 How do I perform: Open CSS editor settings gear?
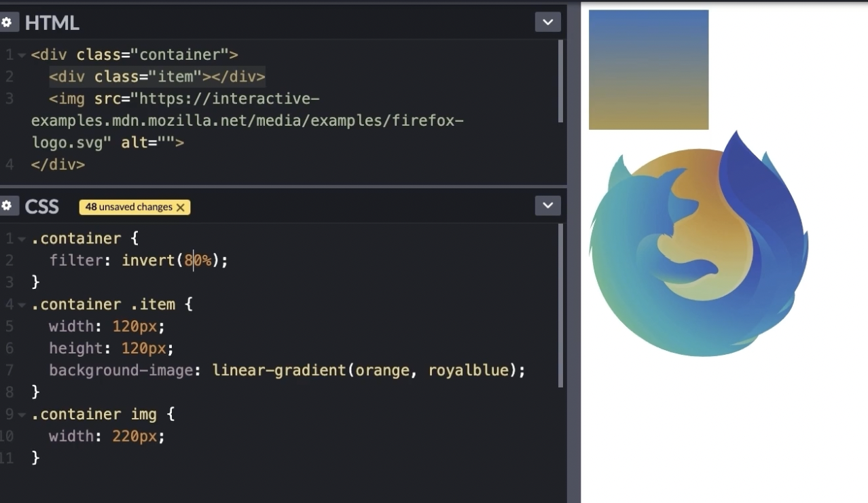(x=7, y=206)
